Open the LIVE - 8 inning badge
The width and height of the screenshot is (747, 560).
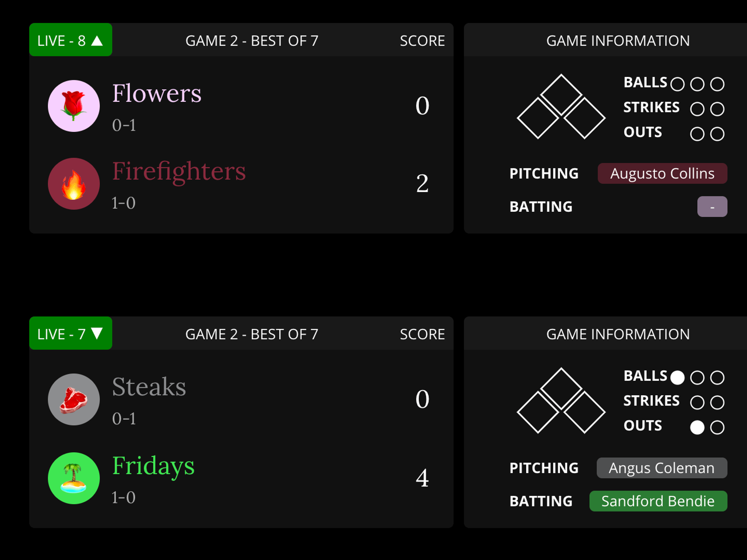pyautogui.click(x=62, y=40)
